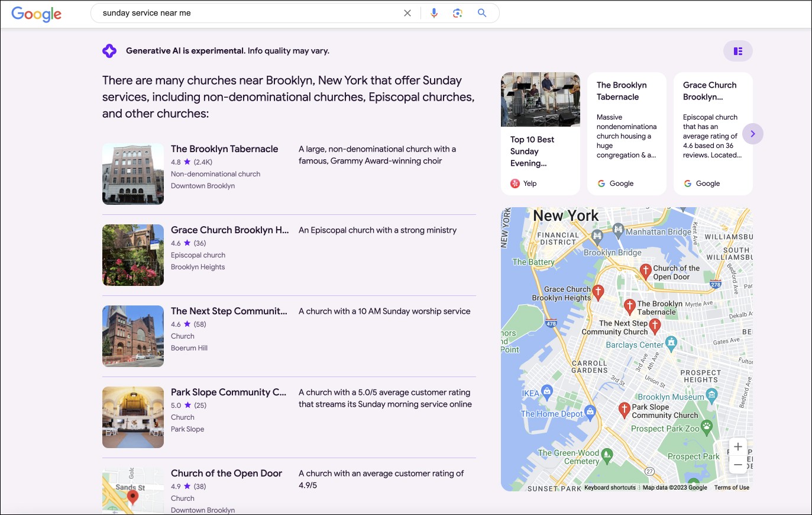
Task: Click the Manhattan Bridge marker icon
Action: [618, 230]
